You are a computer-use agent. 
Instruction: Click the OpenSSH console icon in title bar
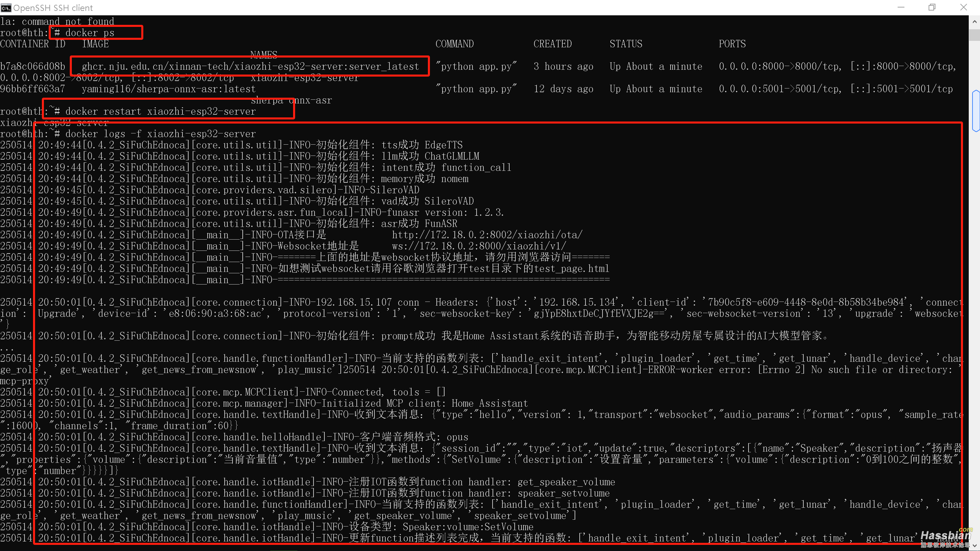pos(6,7)
